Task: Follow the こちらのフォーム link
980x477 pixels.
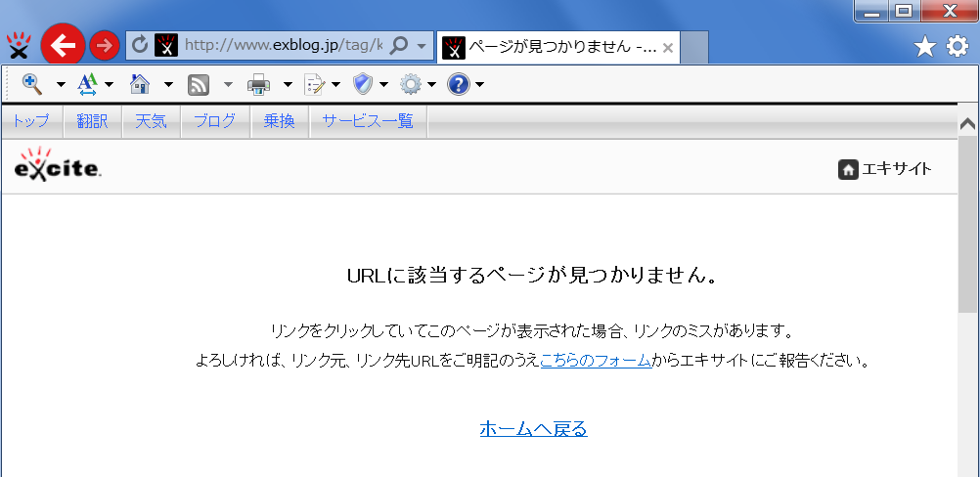Action: coord(597,361)
